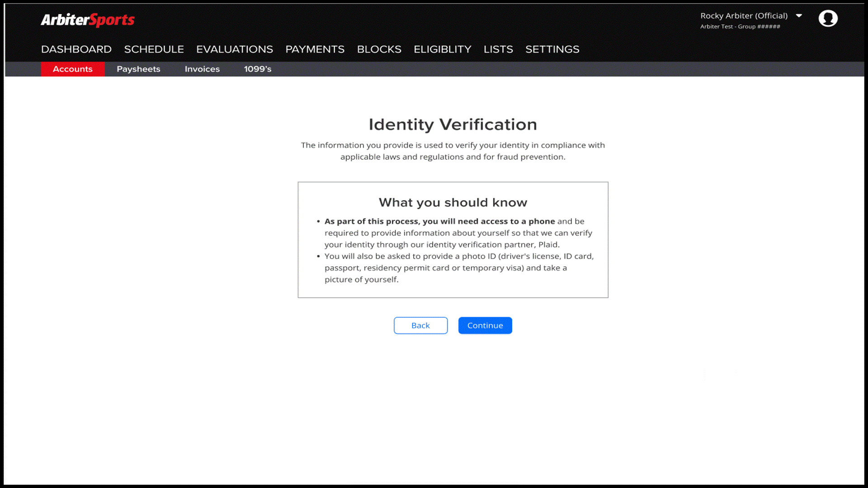Open the Evaluations menu
Image resolution: width=868 pixels, height=488 pixels.
coord(235,49)
